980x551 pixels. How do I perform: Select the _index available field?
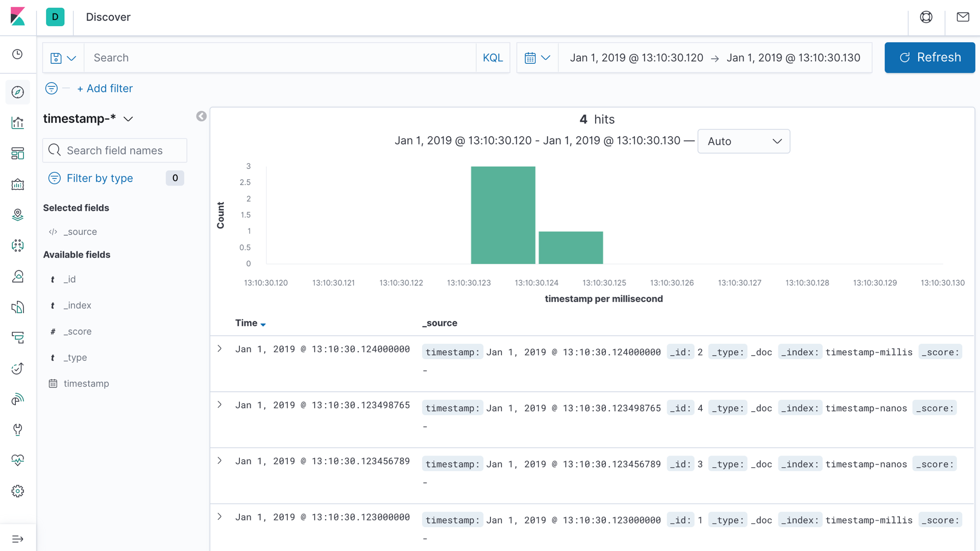point(77,305)
